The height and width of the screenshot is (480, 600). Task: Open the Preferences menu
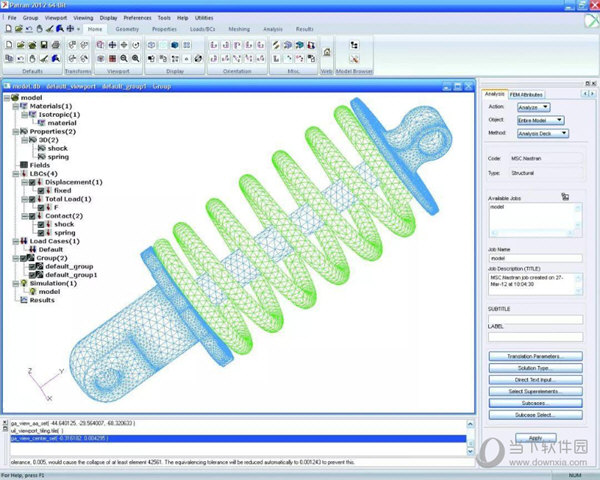click(x=137, y=18)
